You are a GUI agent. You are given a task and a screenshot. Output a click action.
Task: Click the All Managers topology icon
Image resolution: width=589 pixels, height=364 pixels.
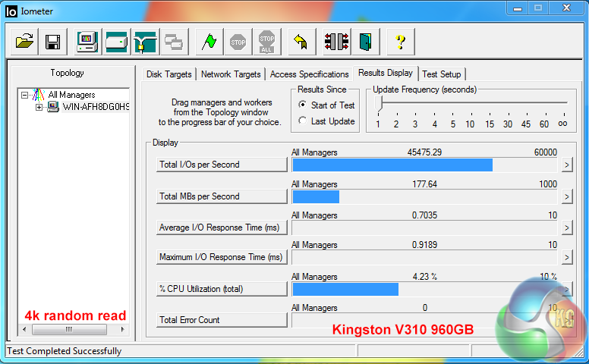pos(38,95)
